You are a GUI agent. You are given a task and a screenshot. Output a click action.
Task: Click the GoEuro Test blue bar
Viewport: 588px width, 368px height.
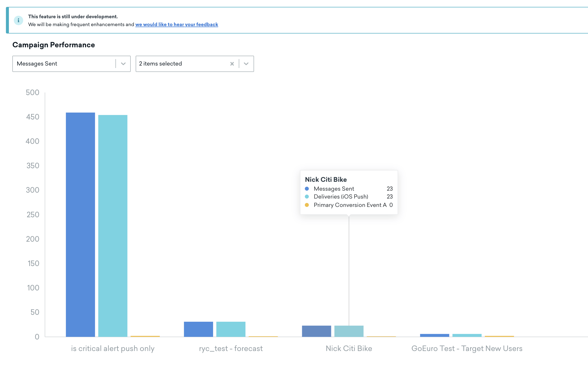pos(434,335)
